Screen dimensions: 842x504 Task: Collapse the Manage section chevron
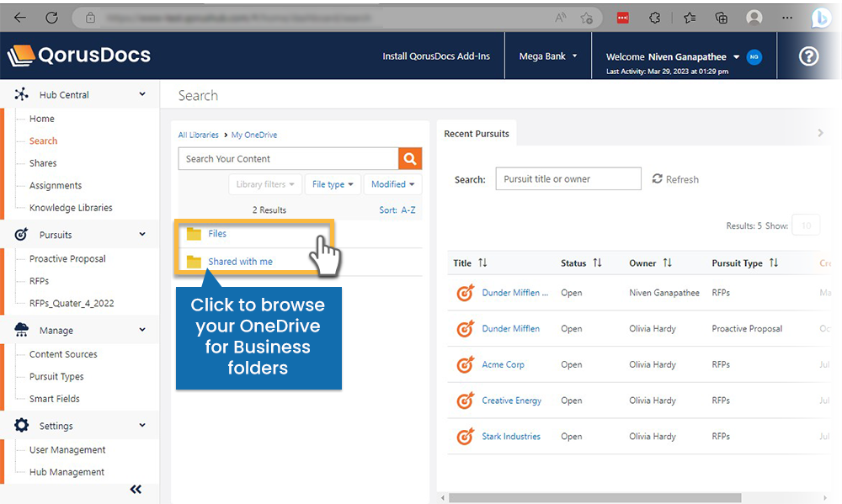142,330
